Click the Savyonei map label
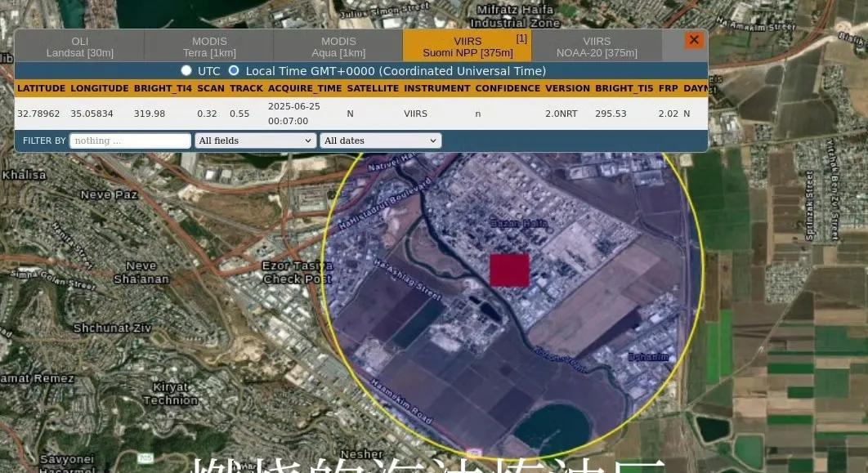The width and height of the screenshot is (868, 473). click(x=67, y=460)
